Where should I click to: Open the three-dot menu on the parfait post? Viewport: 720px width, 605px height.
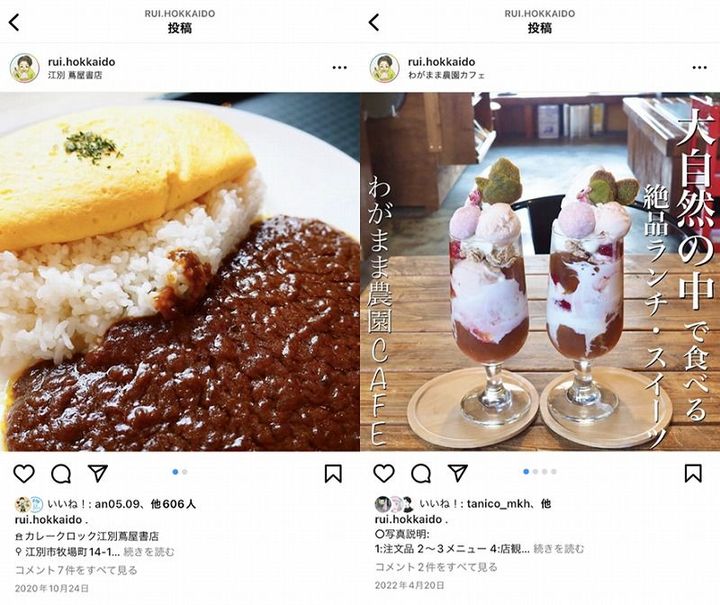click(699, 68)
